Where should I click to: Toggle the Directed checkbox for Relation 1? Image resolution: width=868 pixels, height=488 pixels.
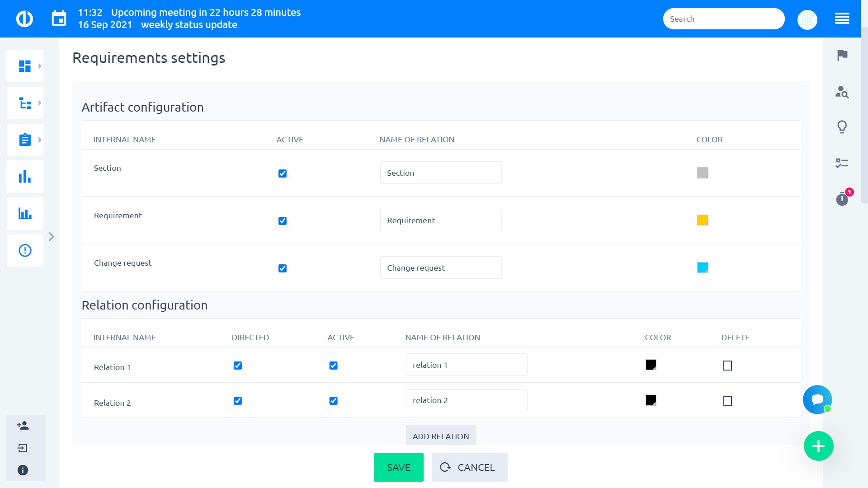coord(238,366)
